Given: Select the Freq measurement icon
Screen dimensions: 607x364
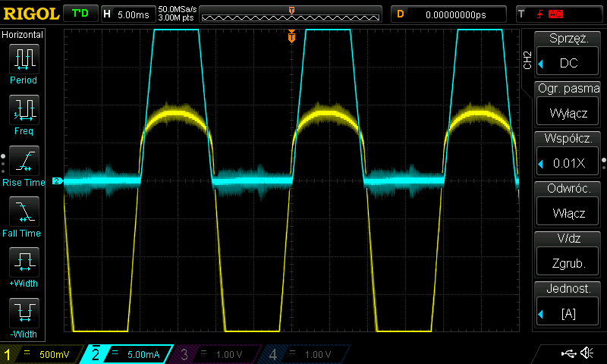Looking at the screenshot, I should click(x=24, y=109).
